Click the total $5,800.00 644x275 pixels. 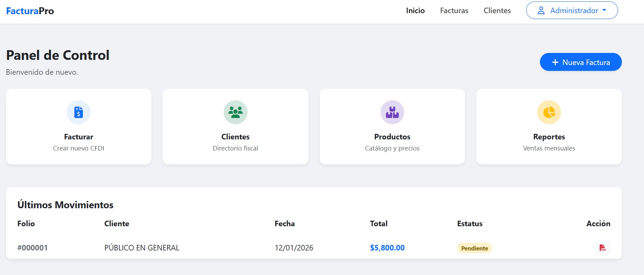pyautogui.click(x=387, y=248)
